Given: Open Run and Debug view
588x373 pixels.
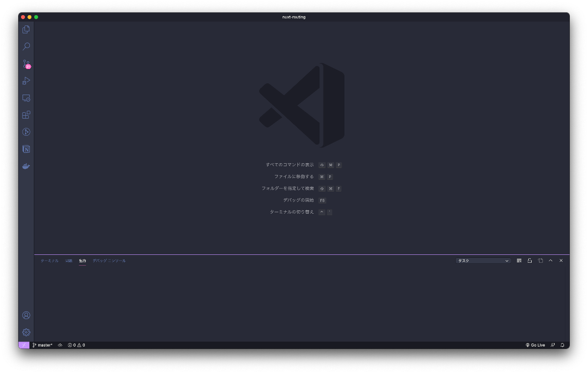Looking at the screenshot, I should tap(26, 81).
